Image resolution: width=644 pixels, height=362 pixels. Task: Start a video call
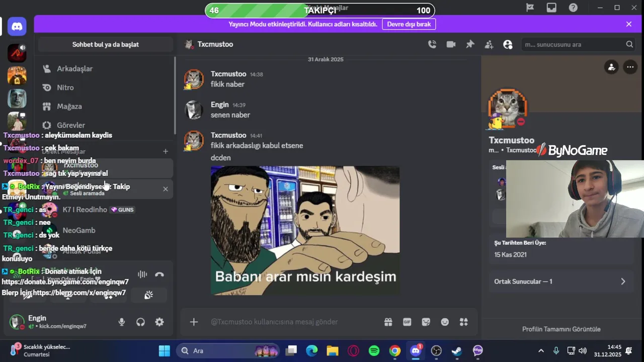451,44
